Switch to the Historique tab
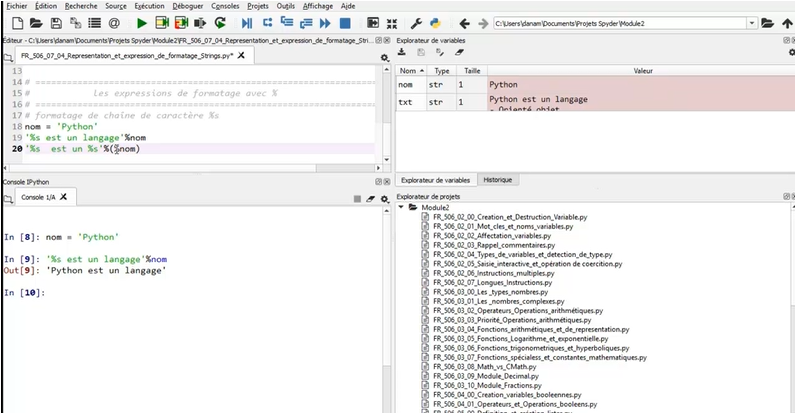 [x=497, y=180]
